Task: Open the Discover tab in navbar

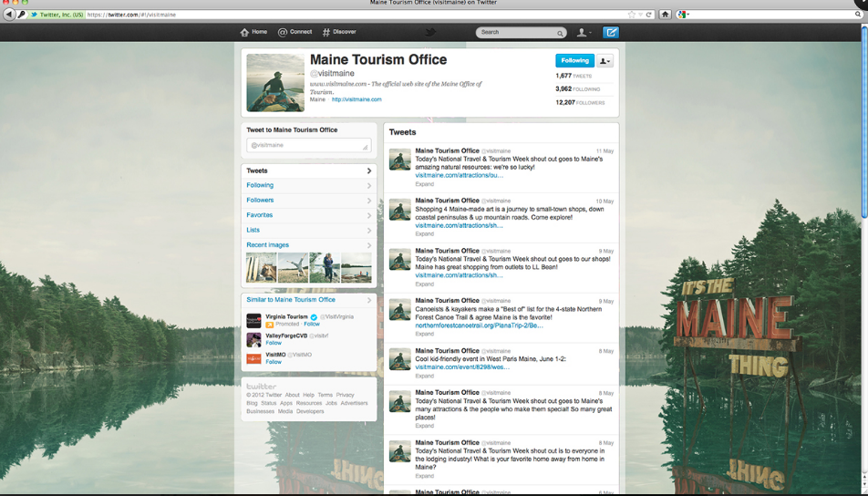Action: click(339, 32)
